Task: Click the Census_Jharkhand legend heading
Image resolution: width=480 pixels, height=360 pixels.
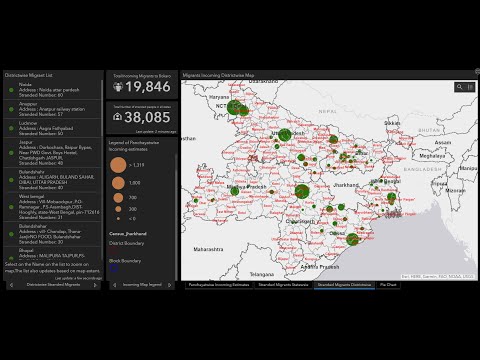Action: [128, 234]
